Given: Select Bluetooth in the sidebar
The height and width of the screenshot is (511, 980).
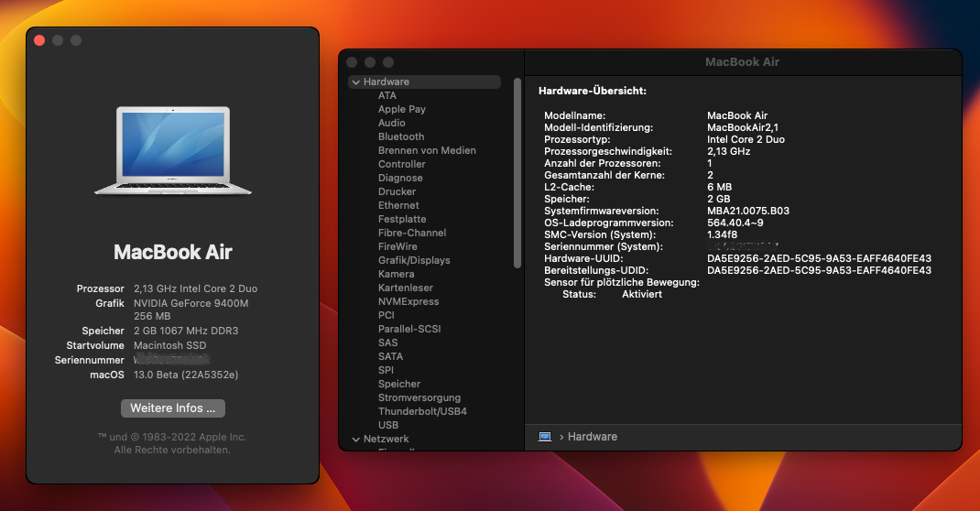Looking at the screenshot, I should point(400,136).
